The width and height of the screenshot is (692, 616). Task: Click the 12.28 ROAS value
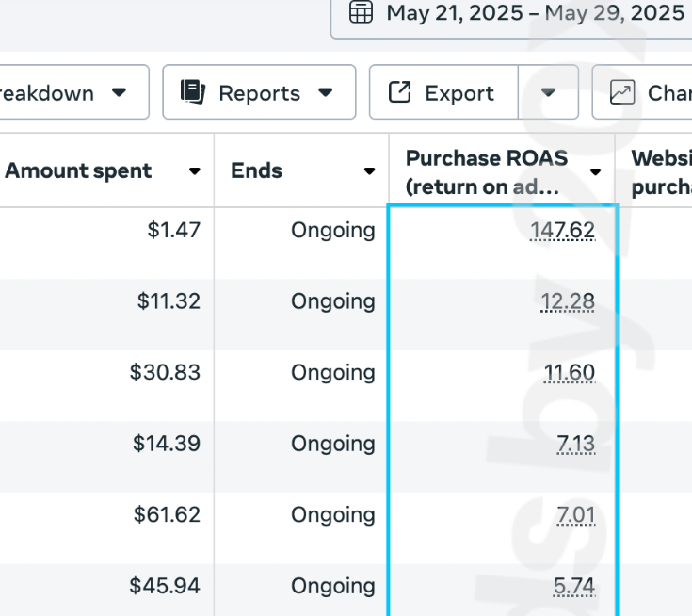pos(568,301)
